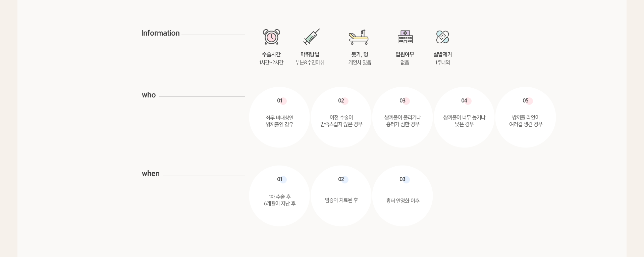Select when circle 03 흉터 안정화 이후
Viewport: 644px width, 257px height.
point(402,196)
